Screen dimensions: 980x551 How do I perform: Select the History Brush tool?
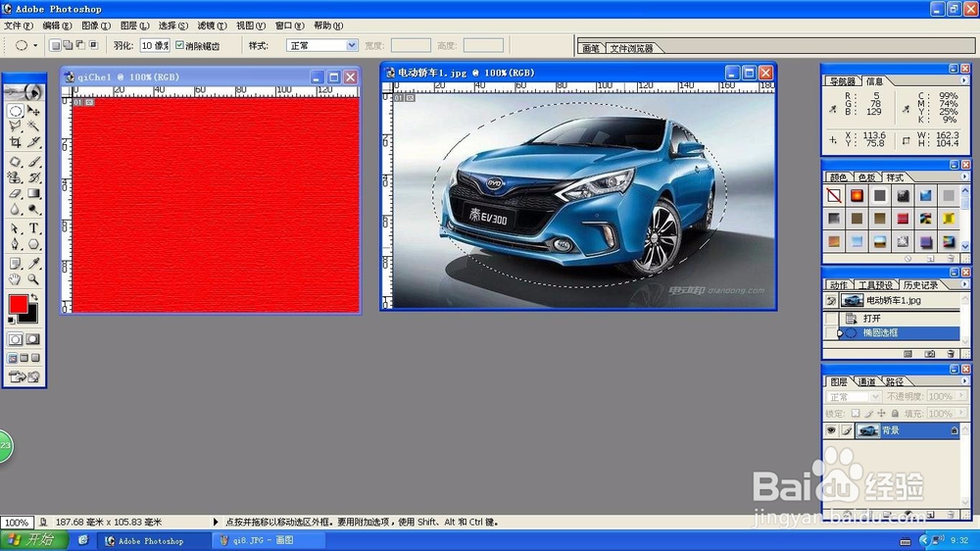(33, 177)
